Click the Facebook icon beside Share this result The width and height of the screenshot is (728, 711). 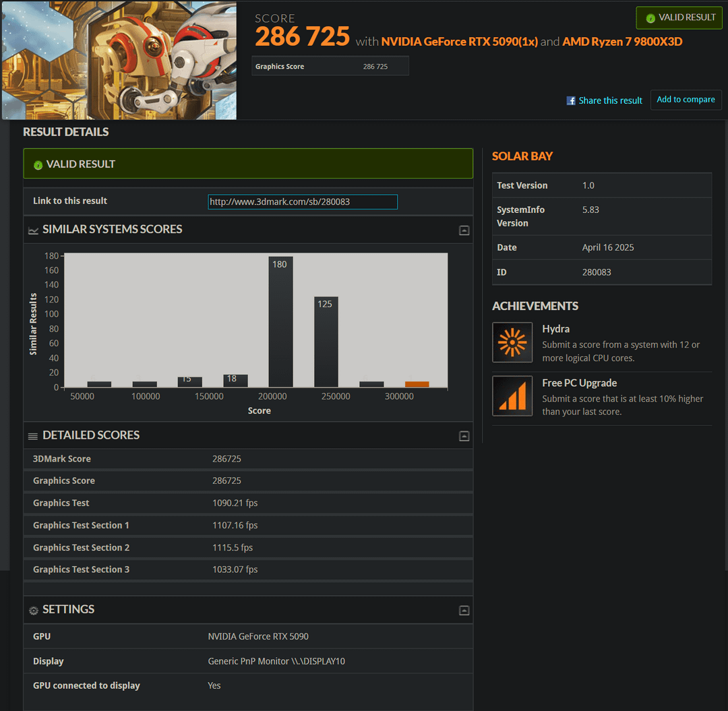(x=571, y=100)
